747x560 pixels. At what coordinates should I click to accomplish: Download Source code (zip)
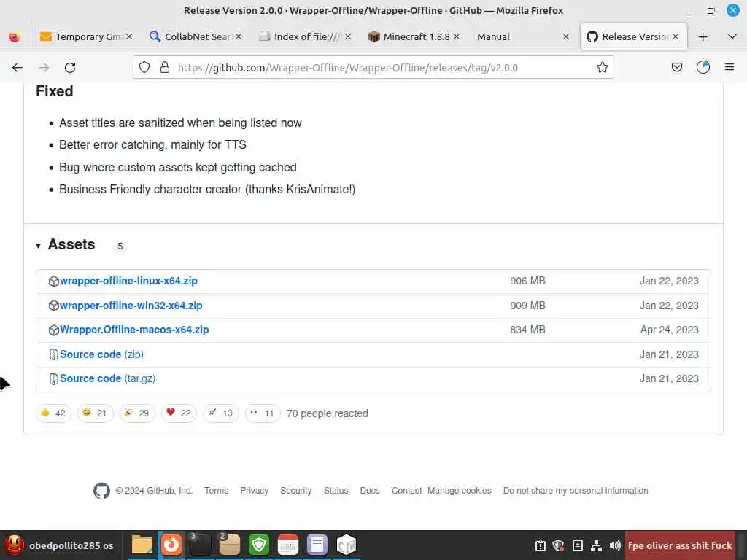tap(101, 354)
